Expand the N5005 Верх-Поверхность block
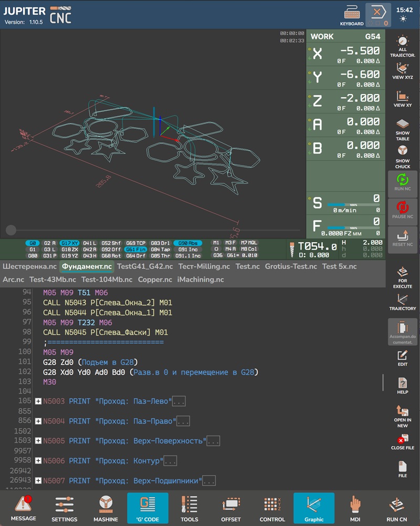Image resolution: width=420 pixels, height=526 pixels. coord(38,441)
